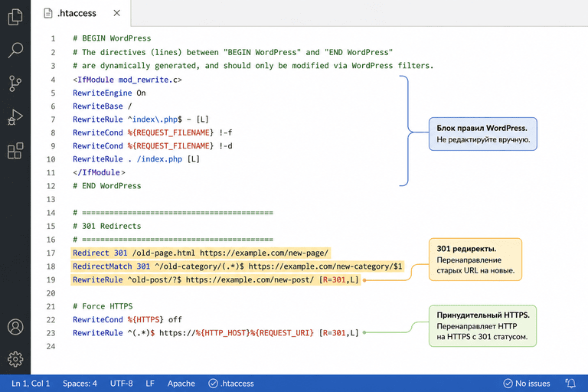Open the Run and Debug icon
Screen dimensions: 588x392
(15, 117)
